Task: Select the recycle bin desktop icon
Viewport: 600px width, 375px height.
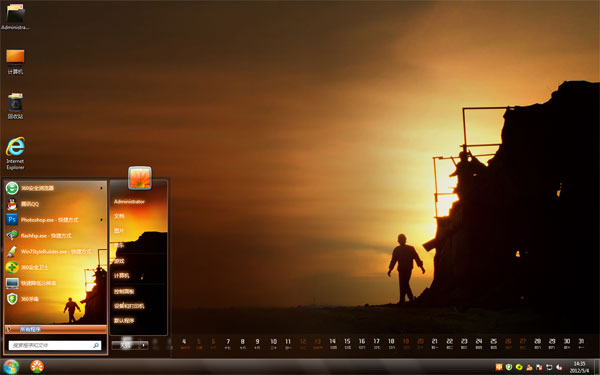Action: click(x=15, y=106)
